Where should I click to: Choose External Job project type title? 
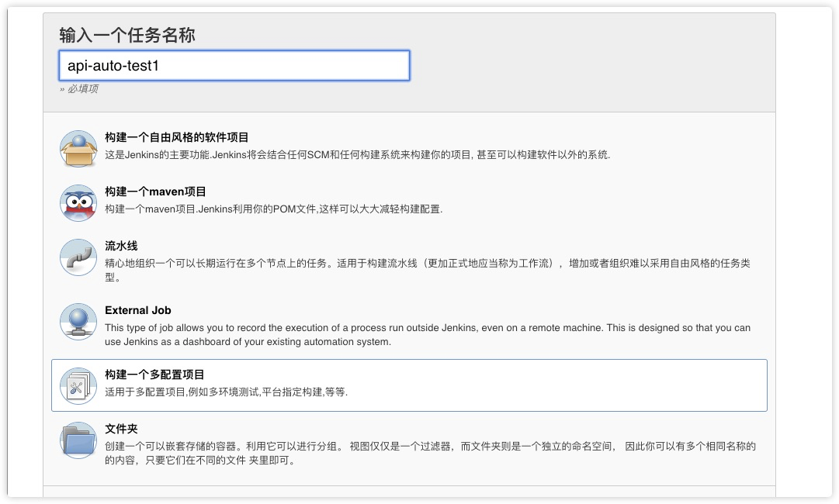tap(138, 310)
